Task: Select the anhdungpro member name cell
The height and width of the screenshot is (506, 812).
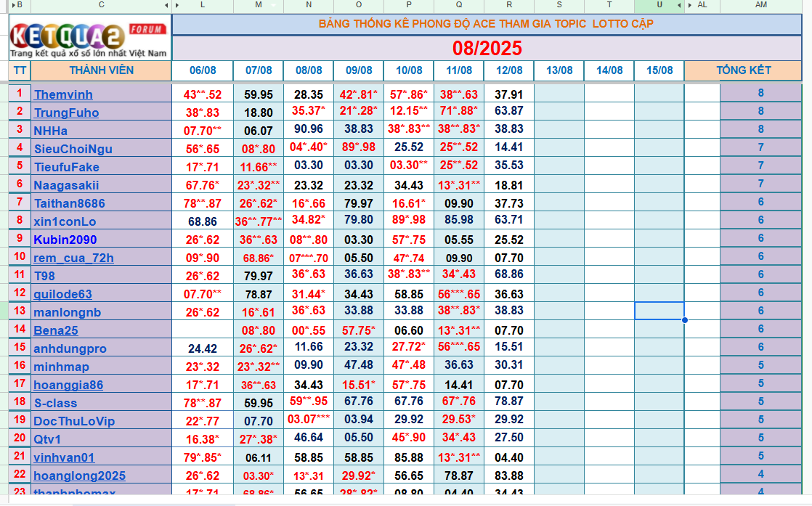Action: tap(101, 348)
